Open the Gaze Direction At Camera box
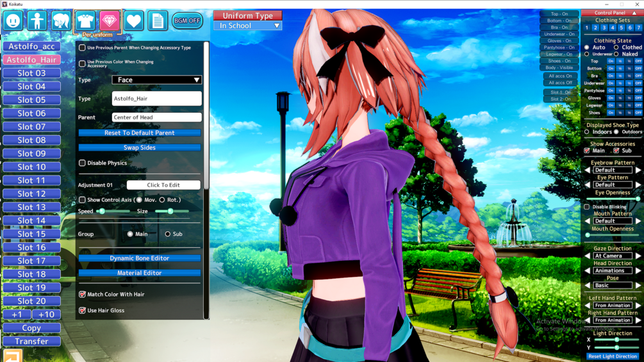Viewport: 644px width, 362px height. pyautogui.click(x=613, y=256)
